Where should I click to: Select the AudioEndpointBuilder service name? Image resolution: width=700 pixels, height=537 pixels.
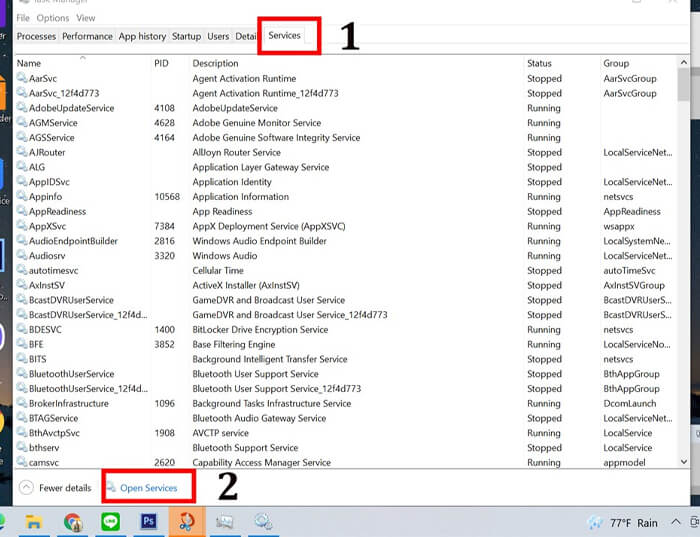point(73,241)
